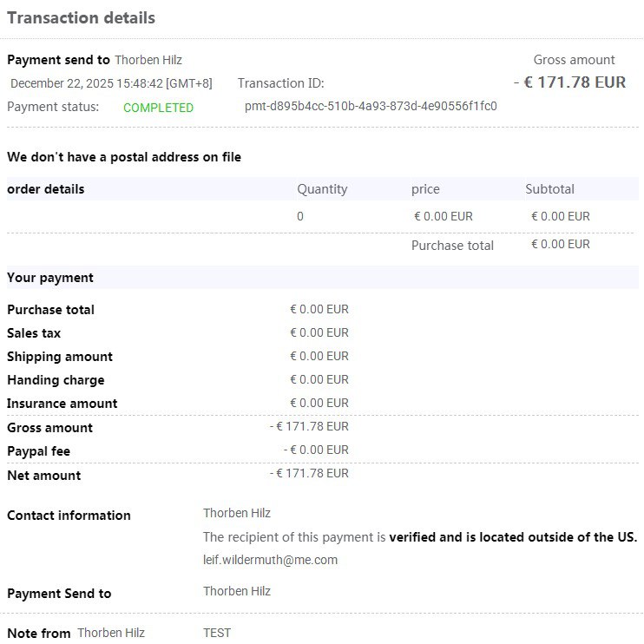Click the Quantity column header
Image resolution: width=644 pixels, height=644 pixels.
click(x=322, y=189)
